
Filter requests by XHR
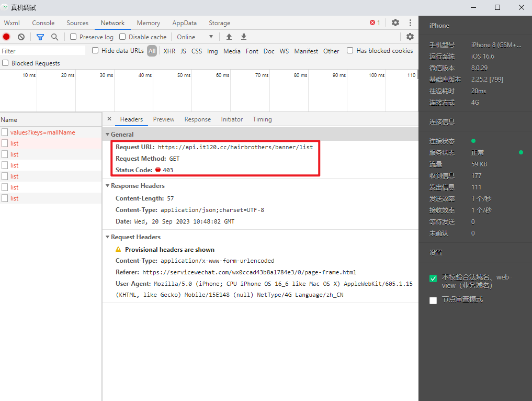169,51
